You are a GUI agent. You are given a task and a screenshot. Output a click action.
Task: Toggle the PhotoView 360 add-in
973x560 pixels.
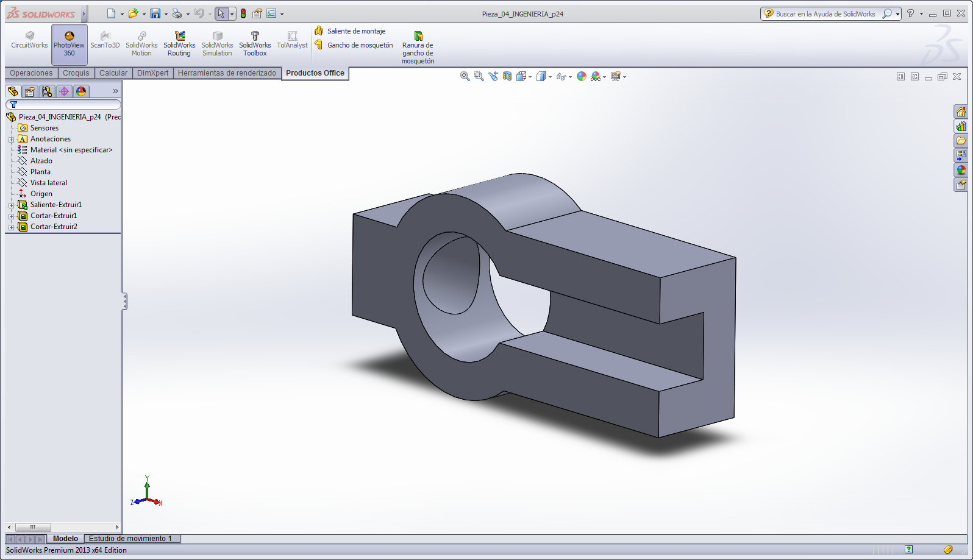click(69, 44)
